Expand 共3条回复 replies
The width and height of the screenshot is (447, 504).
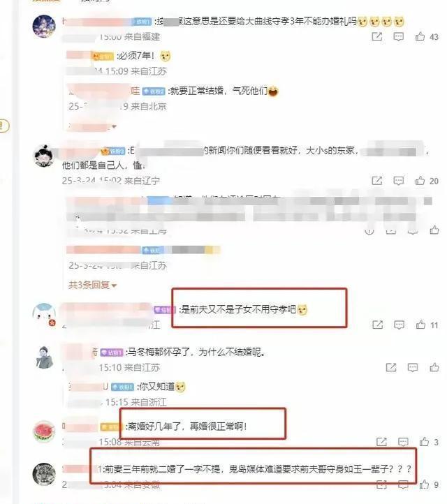point(92,285)
